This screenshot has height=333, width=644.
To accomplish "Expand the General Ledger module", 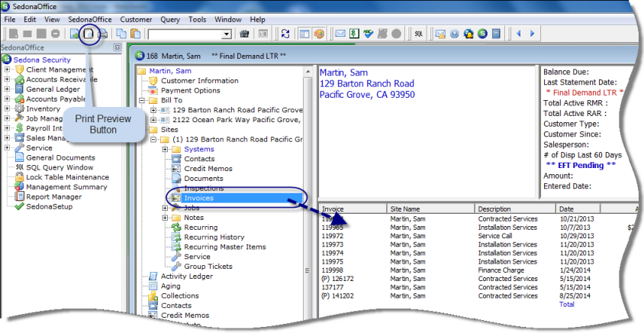I will (7, 89).
